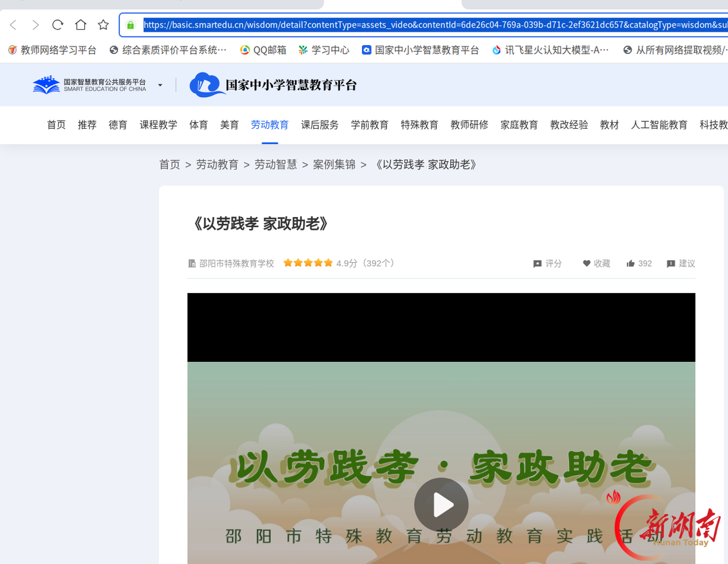Click the browser back arrow
The image size is (728, 564).
pyautogui.click(x=13, y=25)
